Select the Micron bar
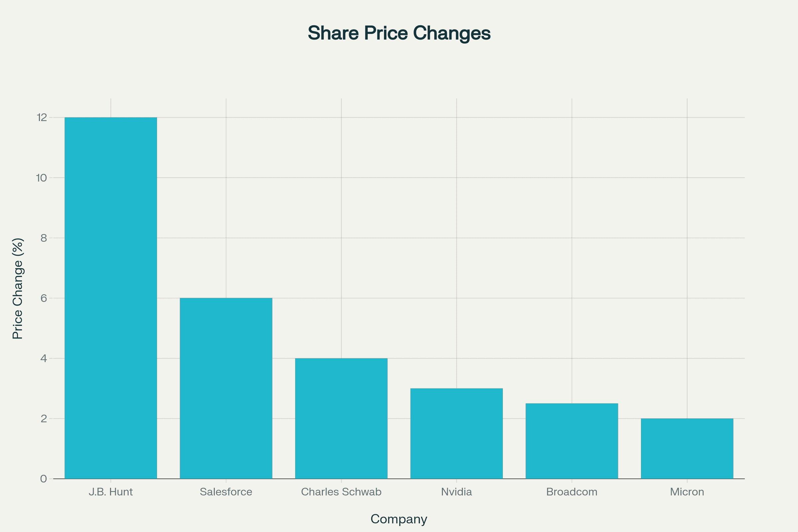 (x=687, y=448)
